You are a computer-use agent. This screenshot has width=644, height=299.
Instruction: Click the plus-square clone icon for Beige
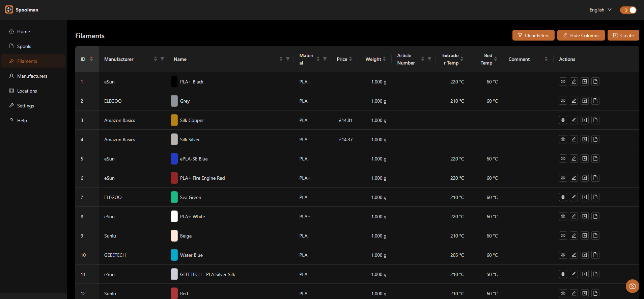point(584,235)
